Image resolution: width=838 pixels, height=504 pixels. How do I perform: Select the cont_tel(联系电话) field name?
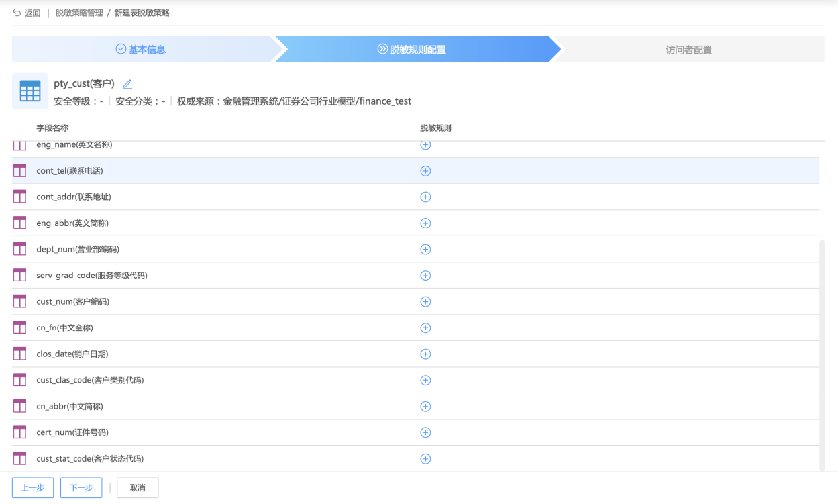70,171
